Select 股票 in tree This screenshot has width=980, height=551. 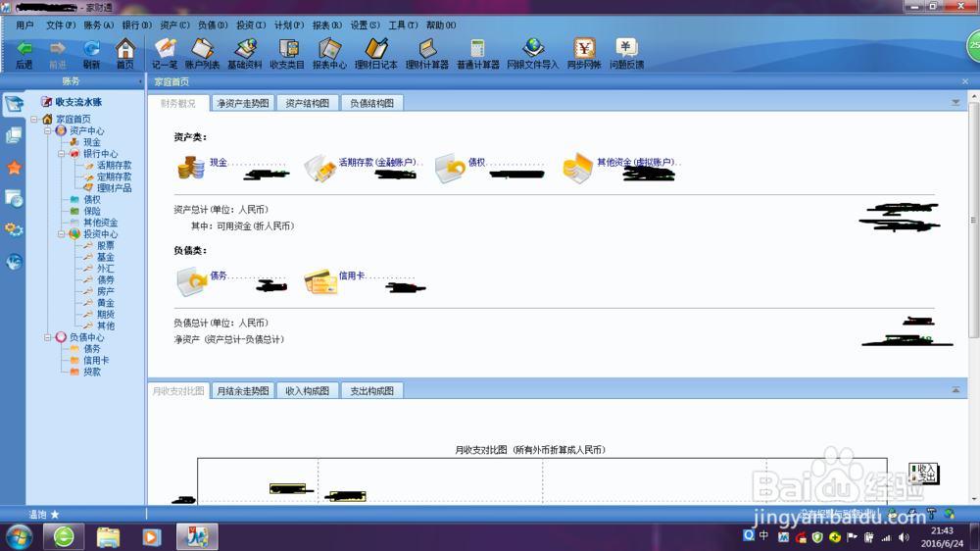pyautogui.click(x=106, y=246)
